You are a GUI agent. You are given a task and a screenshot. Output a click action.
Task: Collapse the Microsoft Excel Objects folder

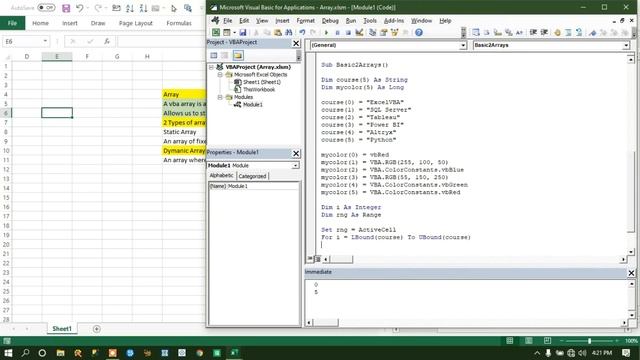220,75
